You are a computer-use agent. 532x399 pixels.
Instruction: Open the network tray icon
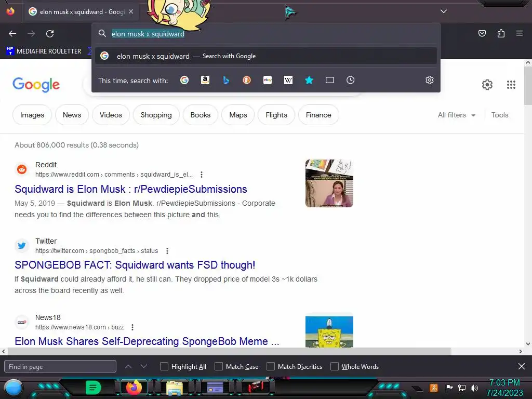pos(462,388)
